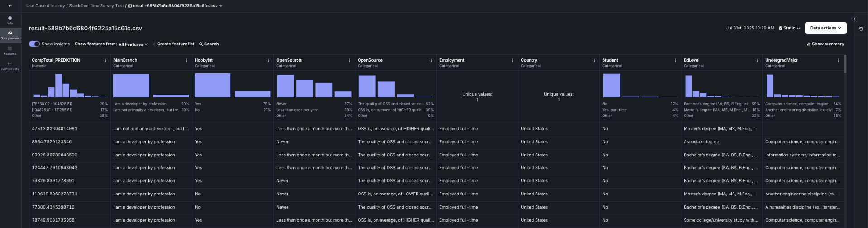The width and height of the screenshot is (868, 228).
Task: Open the Data actions dropdown button
Action: 825,28
